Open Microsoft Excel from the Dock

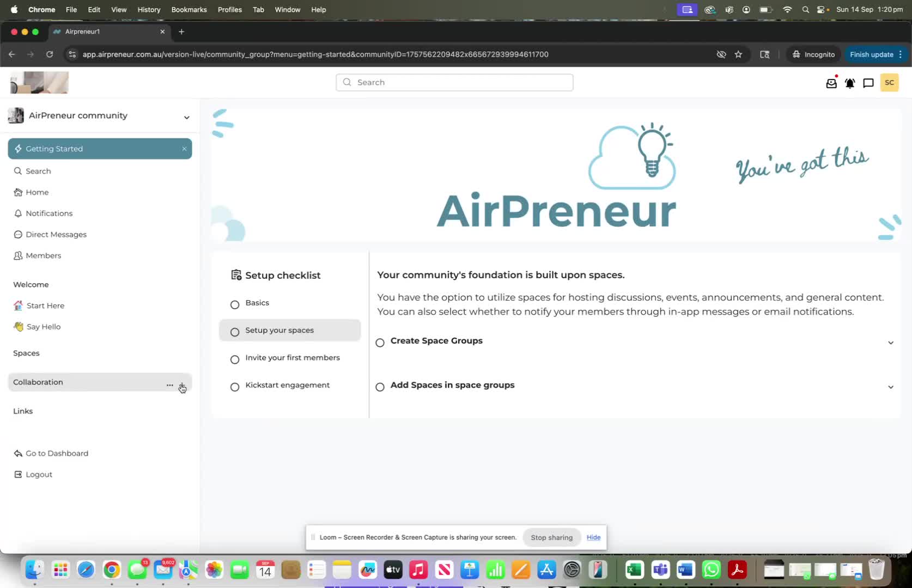pos(634,570)
